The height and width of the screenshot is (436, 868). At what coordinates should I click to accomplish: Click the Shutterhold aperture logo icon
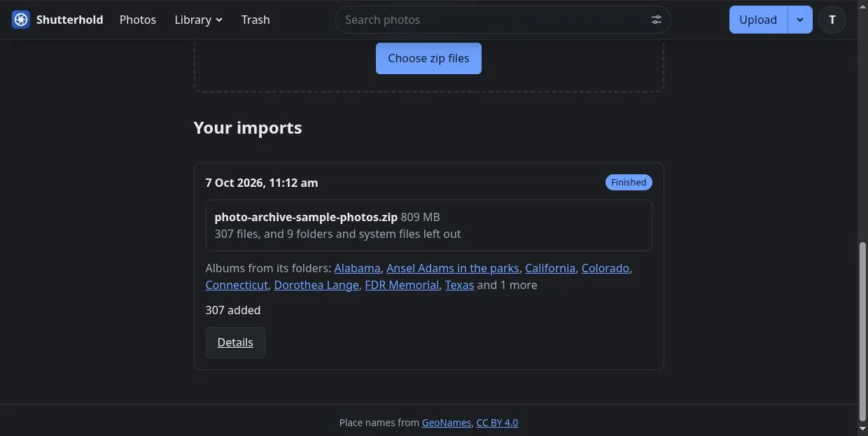click(x=21, y=20)
